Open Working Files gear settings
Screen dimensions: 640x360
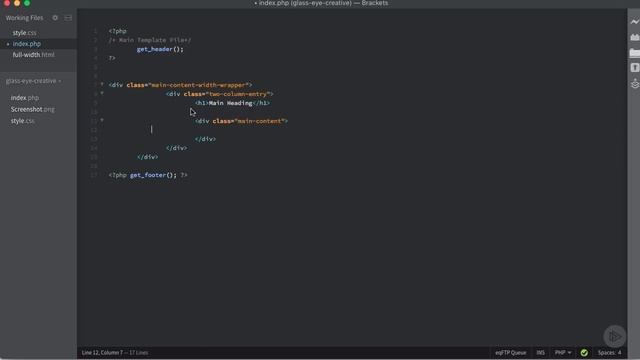55,18
